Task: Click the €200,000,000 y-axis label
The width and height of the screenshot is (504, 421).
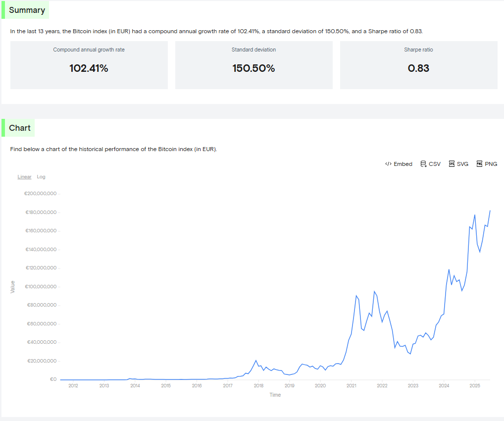Action: click(x=41, y=194)
